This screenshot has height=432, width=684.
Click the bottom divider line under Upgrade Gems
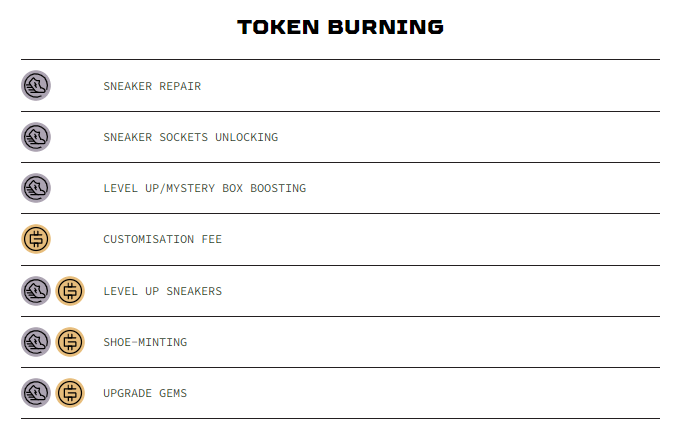[340, 418]
